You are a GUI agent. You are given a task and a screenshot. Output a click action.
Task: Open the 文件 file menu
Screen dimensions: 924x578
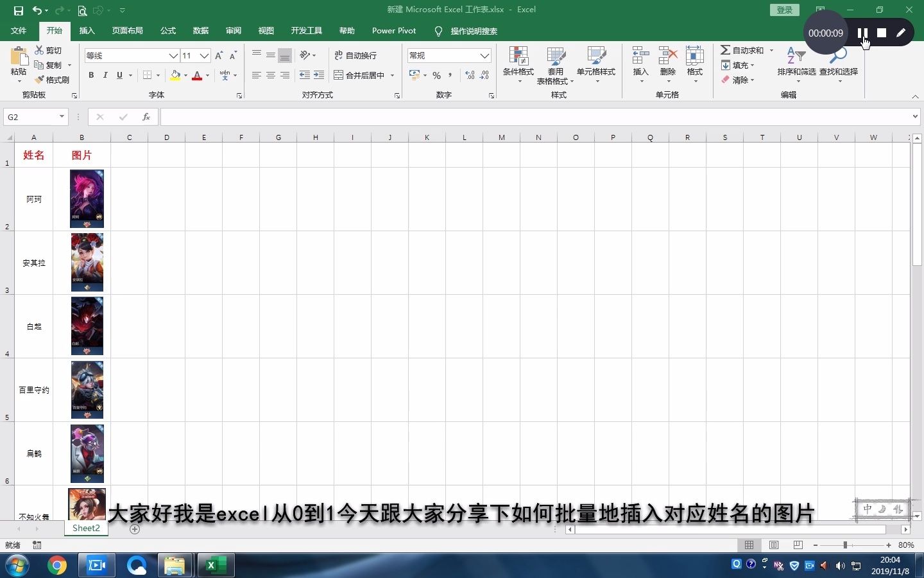click(19, 31)
